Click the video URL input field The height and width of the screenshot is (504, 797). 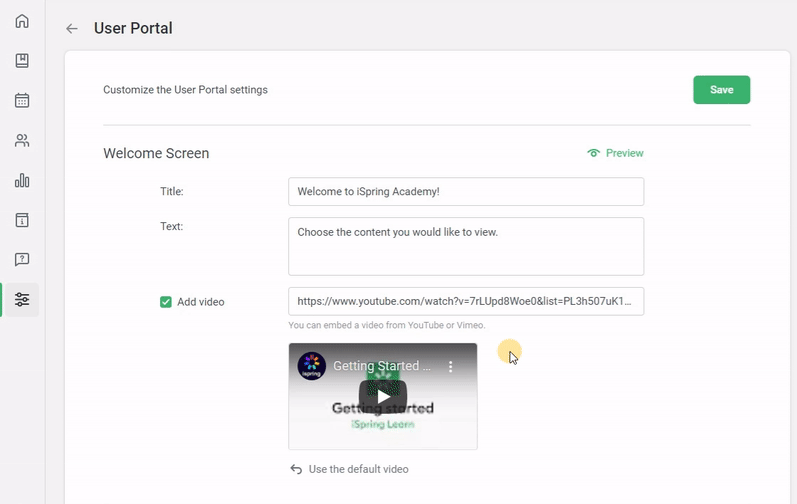465,301
